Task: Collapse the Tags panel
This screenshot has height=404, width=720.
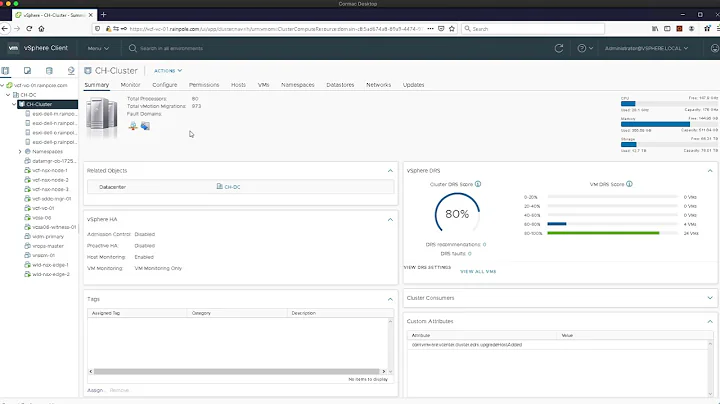Action: (390, 299)
